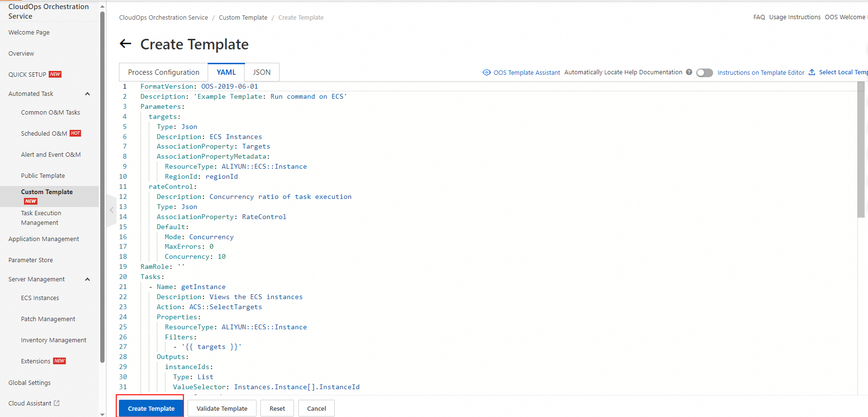
Task: Click the external link icon beside Cloud Assistant
Action: 57,403
